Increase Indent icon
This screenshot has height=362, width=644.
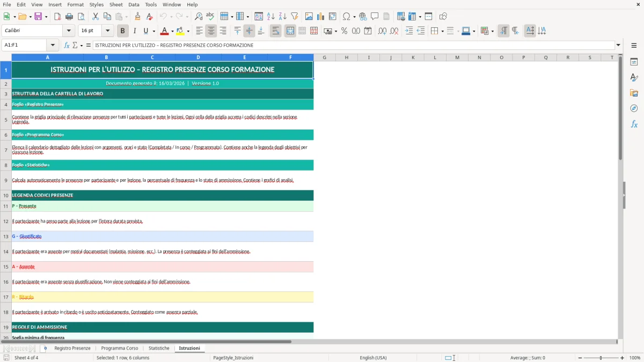[x=409, y=31]
